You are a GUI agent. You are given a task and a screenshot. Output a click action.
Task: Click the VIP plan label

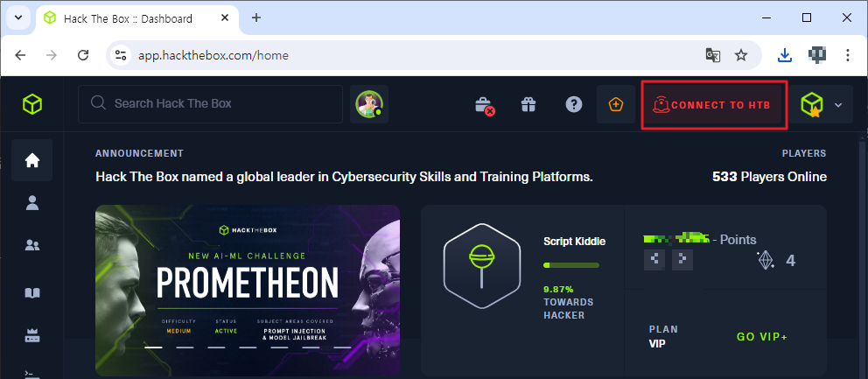coord(657,343)
